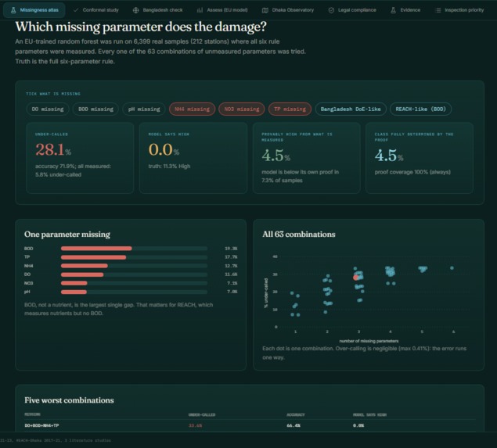497x448 pixels.
Task: Click the MODEL SAYS HIGH column header
Action: pos(369,414)
